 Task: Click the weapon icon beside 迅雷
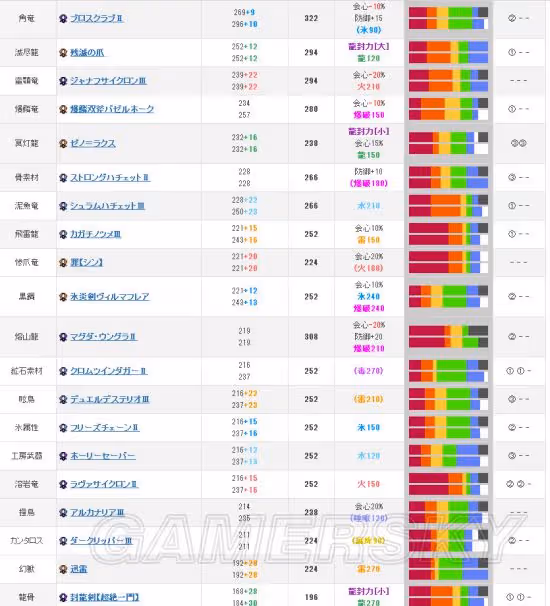pyautogui.click(x=63, y=569)
